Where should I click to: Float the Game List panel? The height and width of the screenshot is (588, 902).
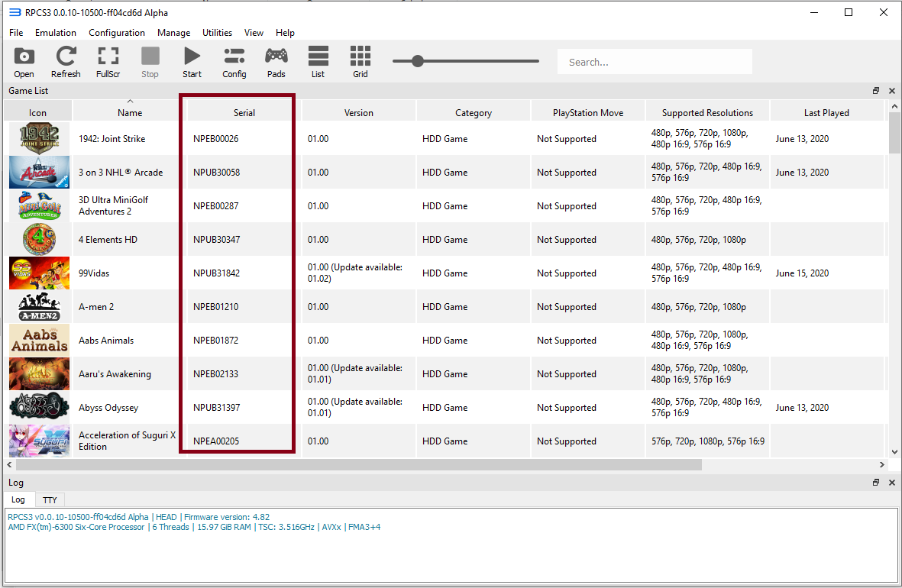coord(875,91)
